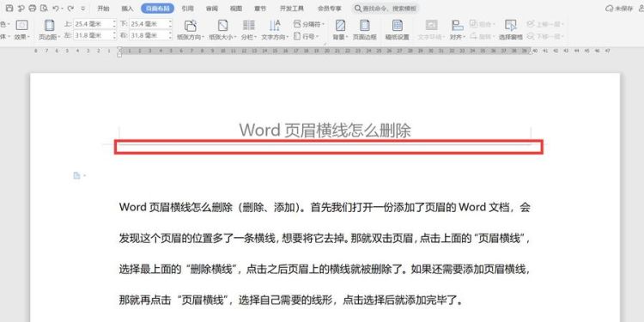644x322 pixels.
Task: Open the 文字方向 text direction dropdown
Action: coord(275,30)
